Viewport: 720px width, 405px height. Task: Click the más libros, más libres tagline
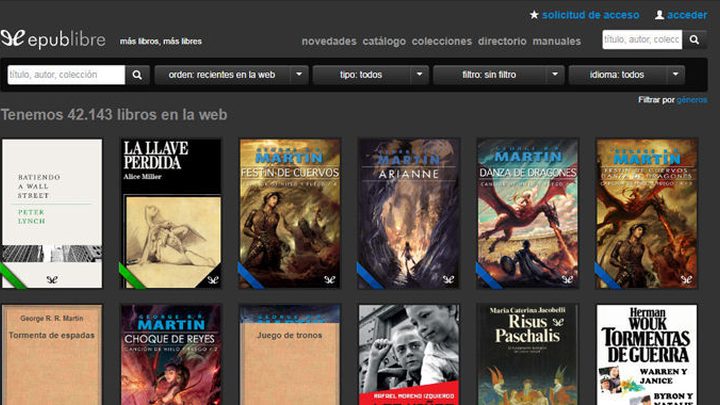click(x=161, y=41)
